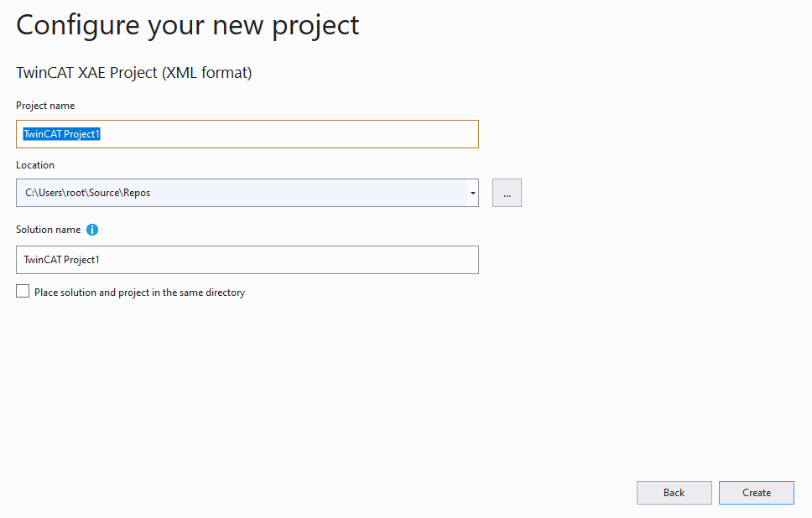Click the TwinCAT XAE Project (XML format) subtitle
The image size is (812, 518).
(x=133, y=73)
